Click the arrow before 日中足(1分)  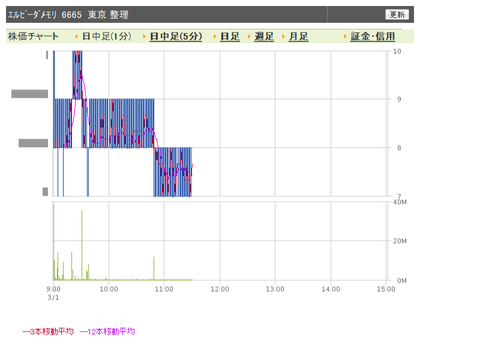[77, 36]
